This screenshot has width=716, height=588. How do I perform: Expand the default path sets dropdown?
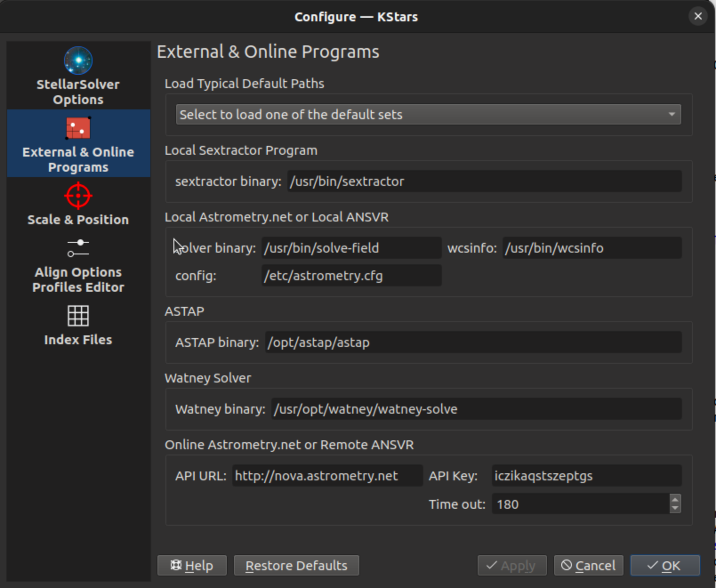click(x=428, y=114)
